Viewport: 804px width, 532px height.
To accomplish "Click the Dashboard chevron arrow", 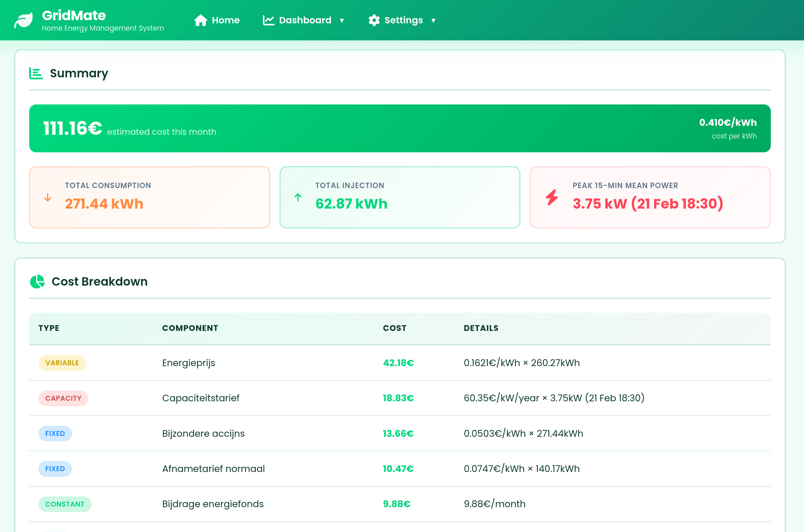I will click(342, 20).
